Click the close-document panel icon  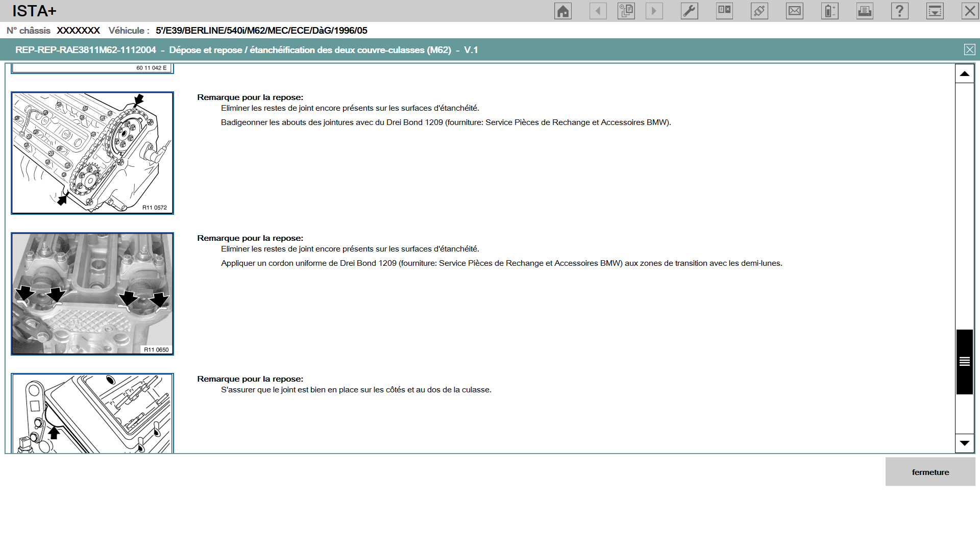point(724,11)
